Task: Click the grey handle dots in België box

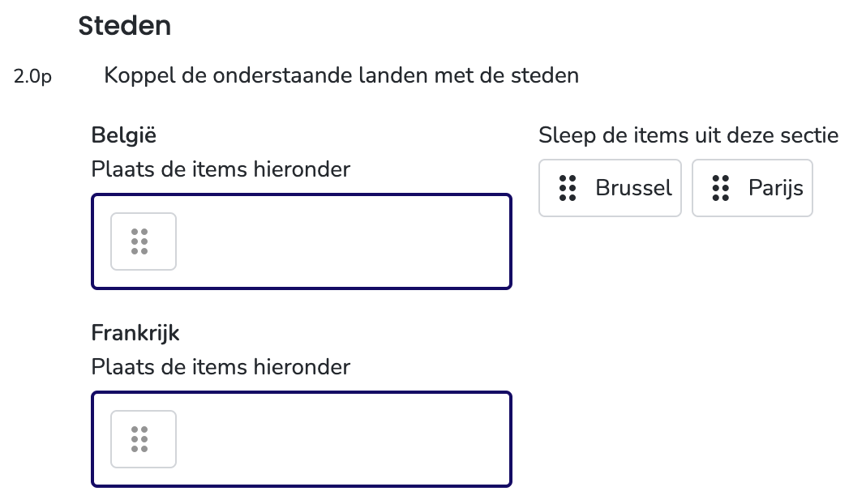Action: [x=139, y=241]
